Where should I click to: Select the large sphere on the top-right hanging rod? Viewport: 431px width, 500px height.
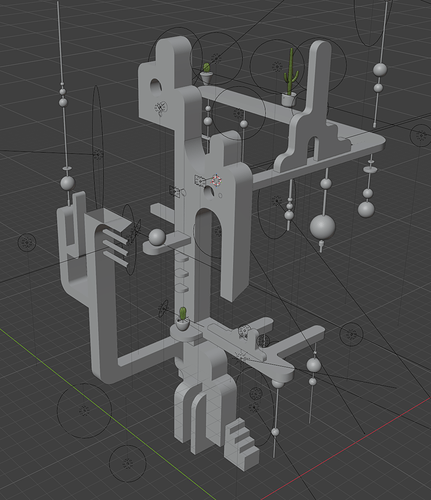pos(380,70)
